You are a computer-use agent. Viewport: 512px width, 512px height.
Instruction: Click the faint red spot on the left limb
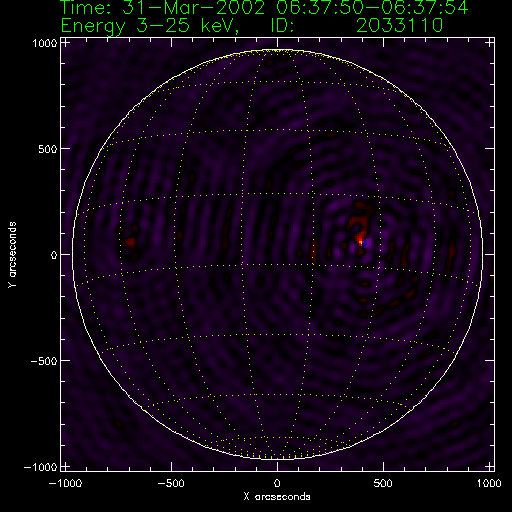click(x=130, y=242)
